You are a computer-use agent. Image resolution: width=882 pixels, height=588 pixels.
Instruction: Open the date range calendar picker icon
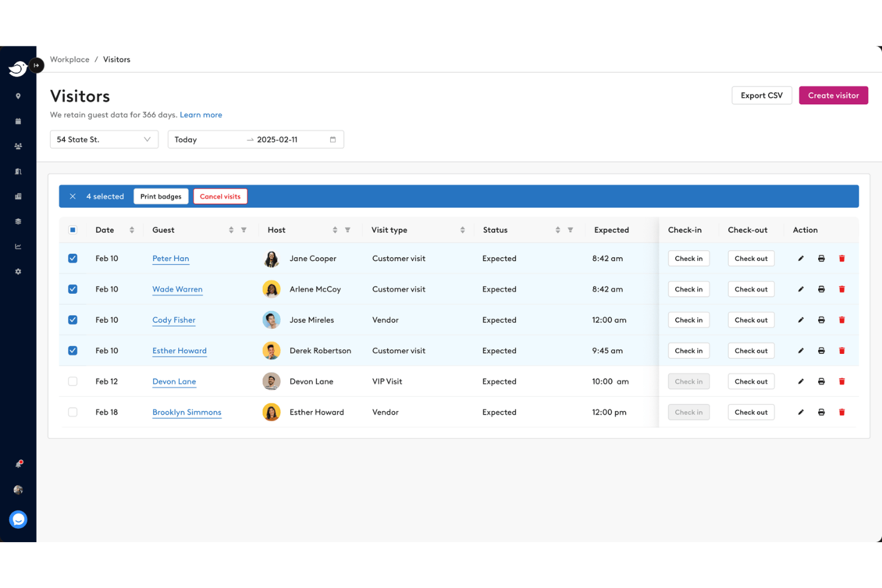[333, 139]
